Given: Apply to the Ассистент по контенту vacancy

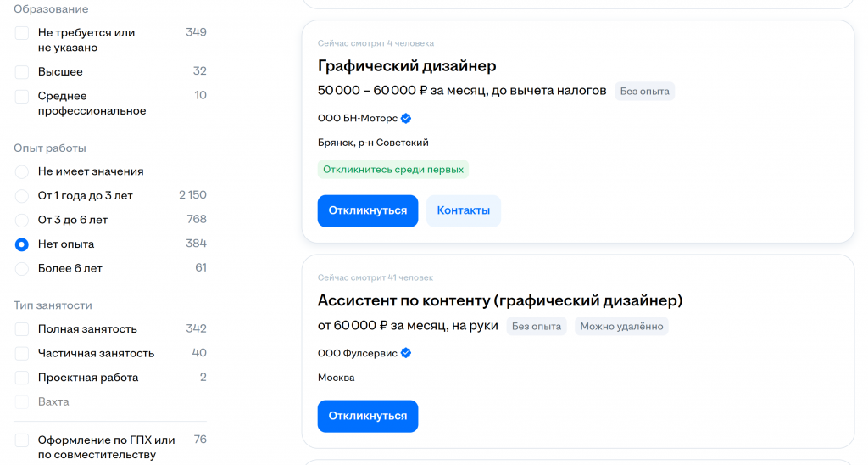Looking at the screenshot, I should (x=368, y=417).
